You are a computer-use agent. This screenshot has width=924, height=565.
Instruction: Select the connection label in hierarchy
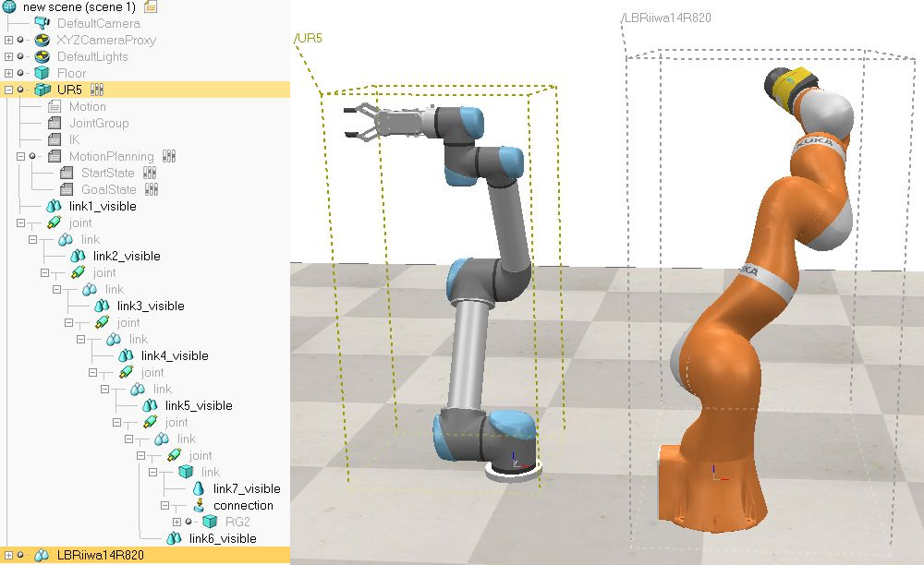(243, 505)
